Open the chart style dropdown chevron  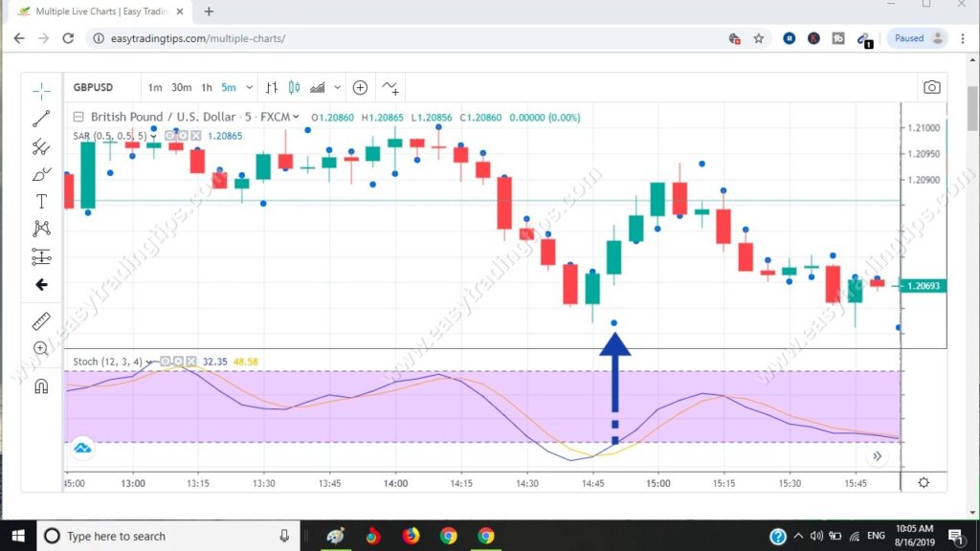pos(336,87)
